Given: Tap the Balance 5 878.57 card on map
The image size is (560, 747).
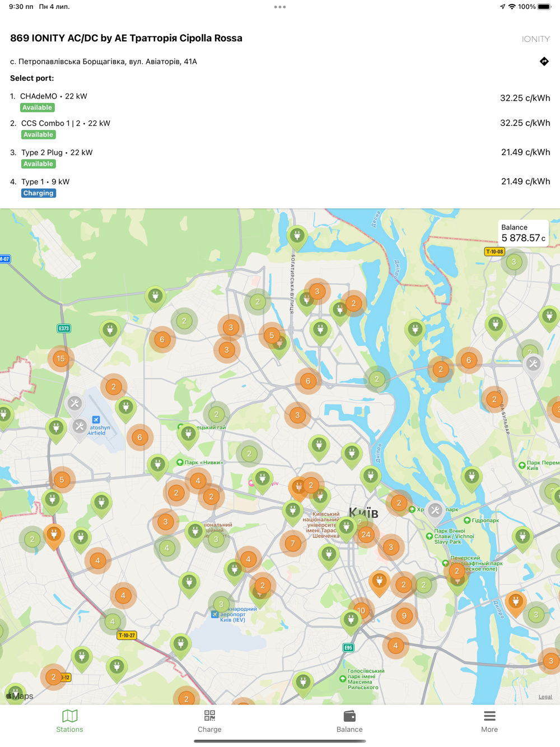Looking at the screenshot, I should [523, 233].
